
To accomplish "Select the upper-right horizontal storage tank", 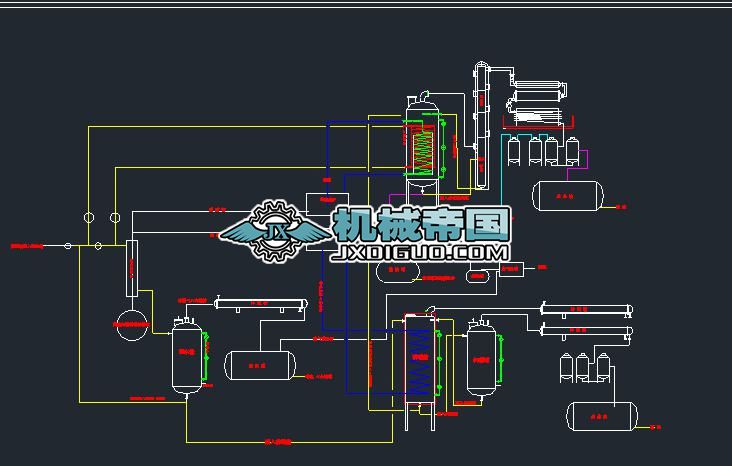I will [566, 195].
